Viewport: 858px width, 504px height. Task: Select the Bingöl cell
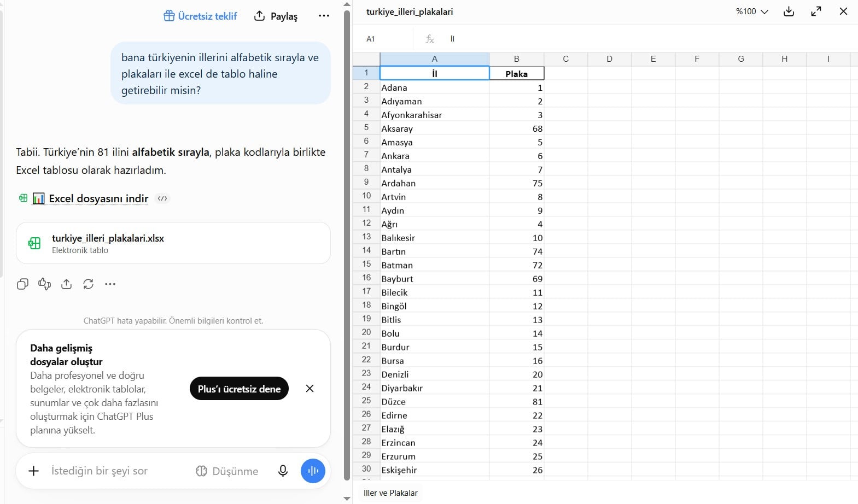[x=434, y=306]
